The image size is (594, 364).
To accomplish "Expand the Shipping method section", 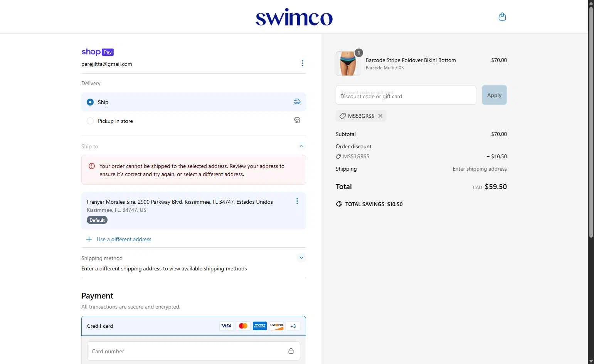I will [301, 258].
